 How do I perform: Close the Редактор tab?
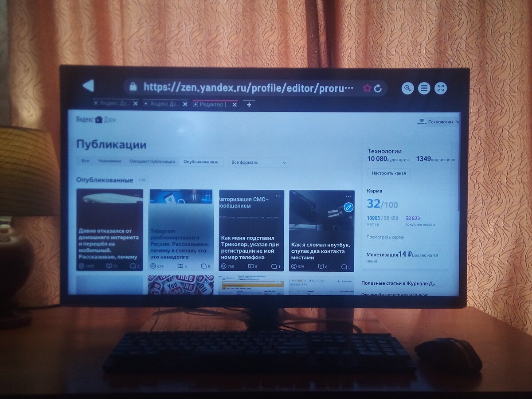(x=235, y=104)
